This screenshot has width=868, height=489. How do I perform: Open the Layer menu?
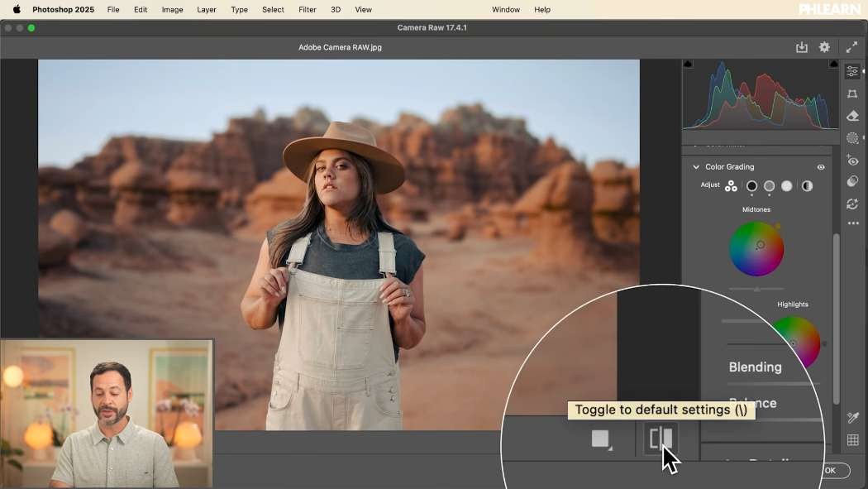pos(207,9)
